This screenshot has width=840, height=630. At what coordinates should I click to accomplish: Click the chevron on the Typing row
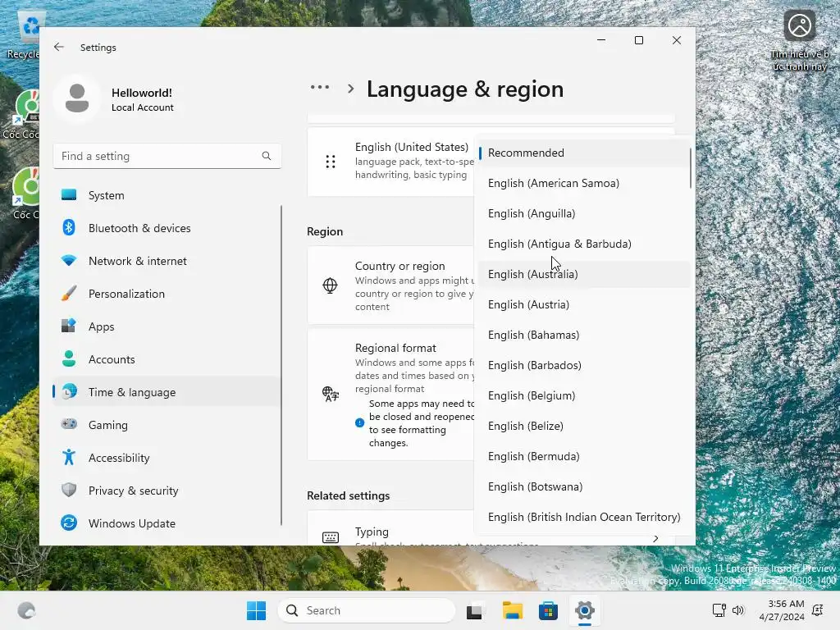[655, 538]
